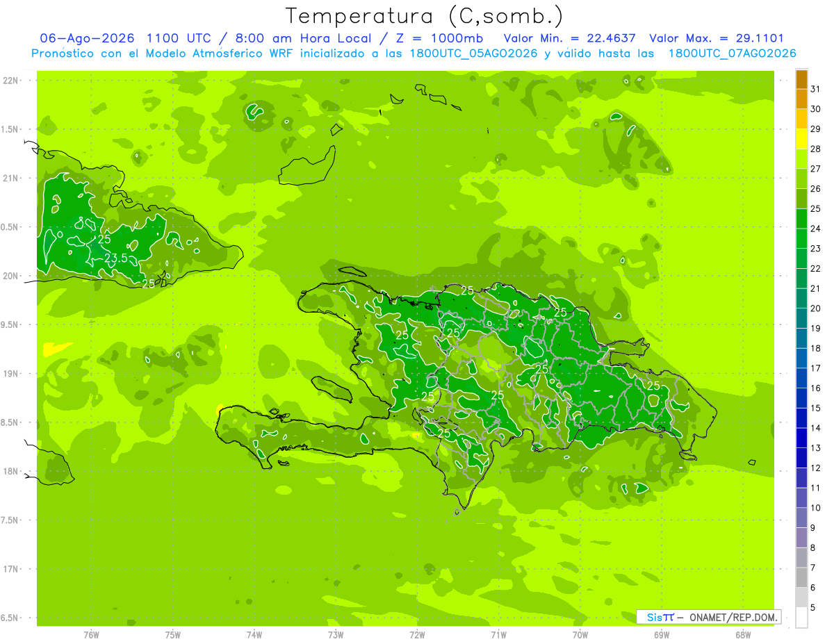834x644 pixels.
Task: Click 'Valor Max. = 29.1101' value
Action: (717, 38)
